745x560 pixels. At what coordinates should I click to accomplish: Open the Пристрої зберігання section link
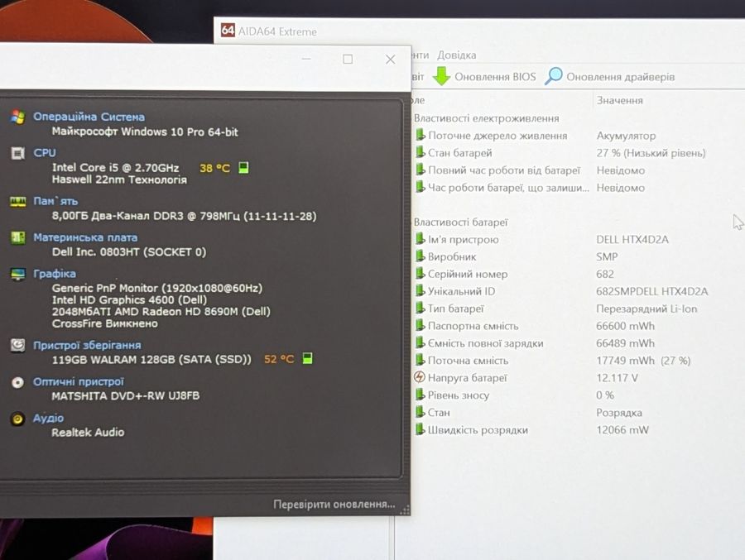coord(87,345)
